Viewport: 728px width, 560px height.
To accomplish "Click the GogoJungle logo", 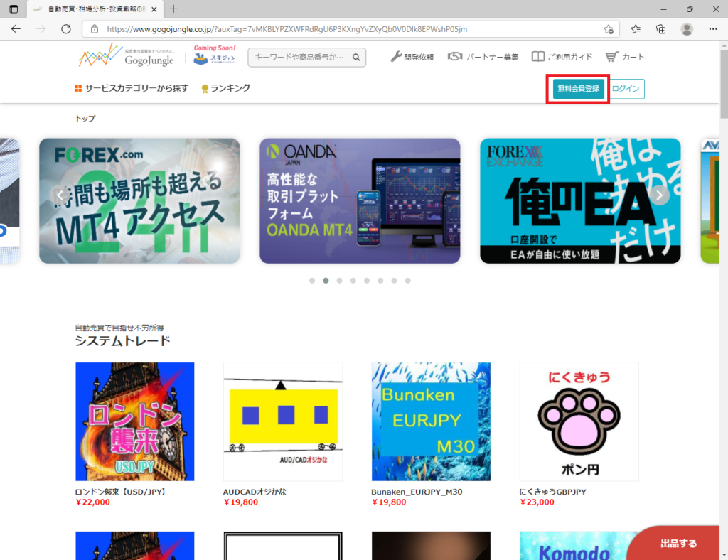I will click(x=127, y=55).
